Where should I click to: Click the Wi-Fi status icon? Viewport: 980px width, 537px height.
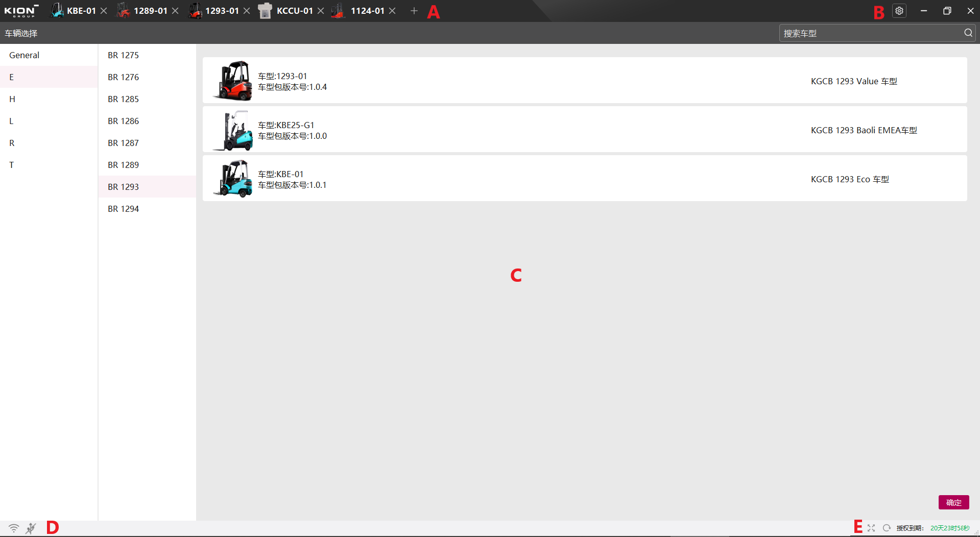tap(14, 528)
